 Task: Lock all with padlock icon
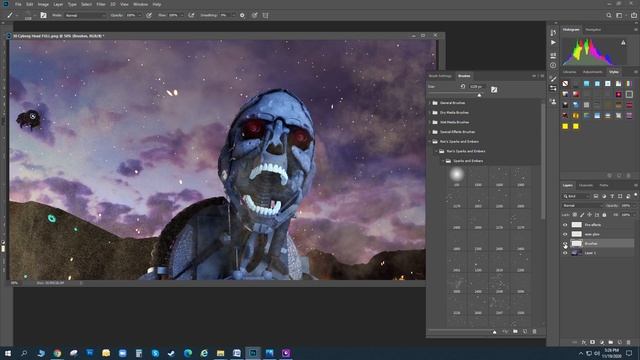(604, 215)
